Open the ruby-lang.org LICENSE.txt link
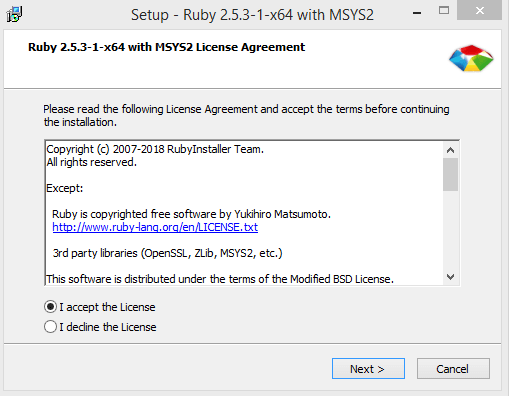This screenshot has width=510, height=396. pos(155,227)
